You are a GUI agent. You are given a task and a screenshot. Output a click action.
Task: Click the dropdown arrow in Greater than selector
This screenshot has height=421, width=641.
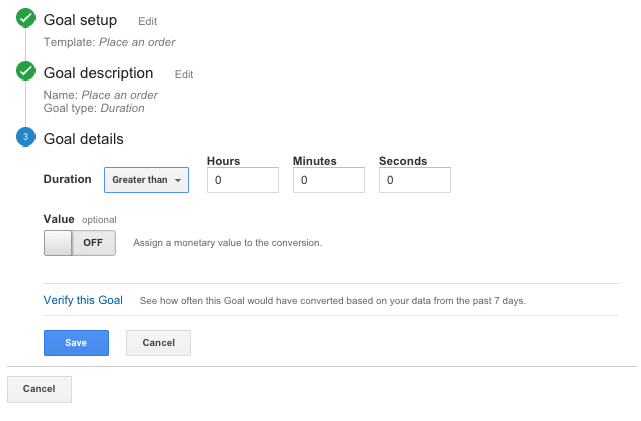178,180
